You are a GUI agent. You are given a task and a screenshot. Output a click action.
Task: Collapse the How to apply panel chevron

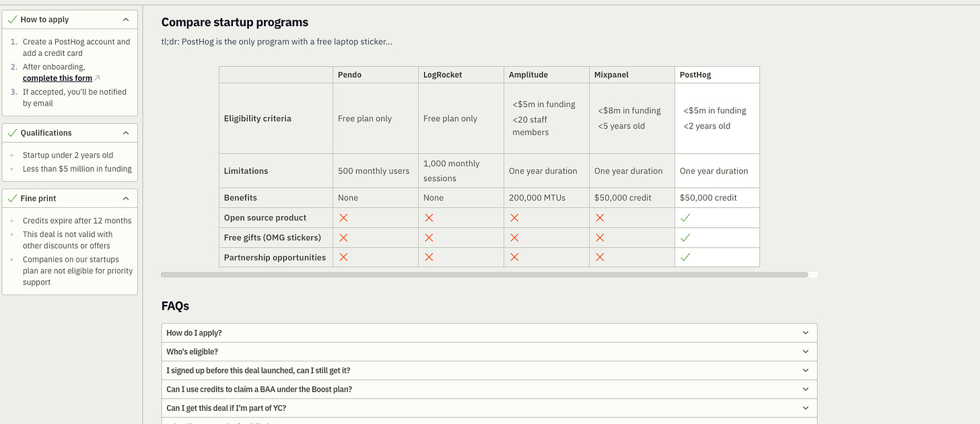125,20
